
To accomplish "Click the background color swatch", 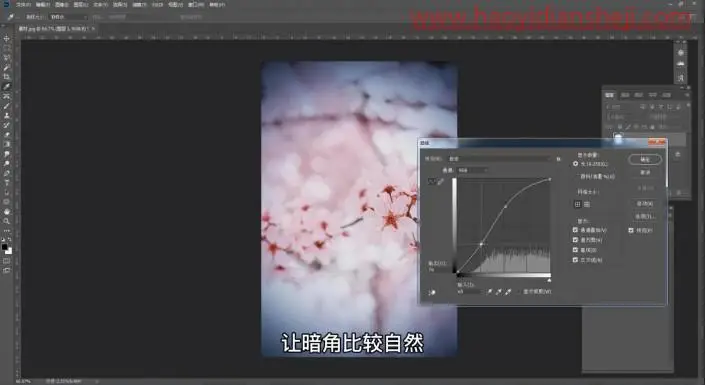I will tap(9, 251).
